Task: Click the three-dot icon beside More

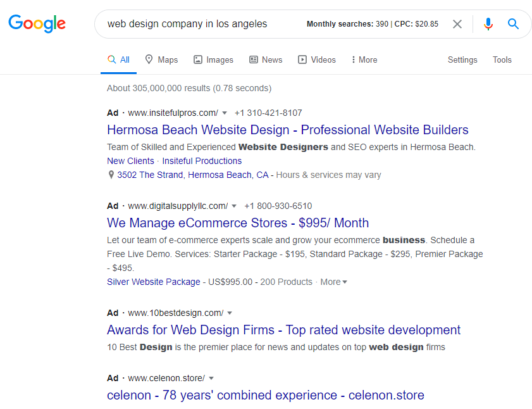Action: click(x=353, y=60)
